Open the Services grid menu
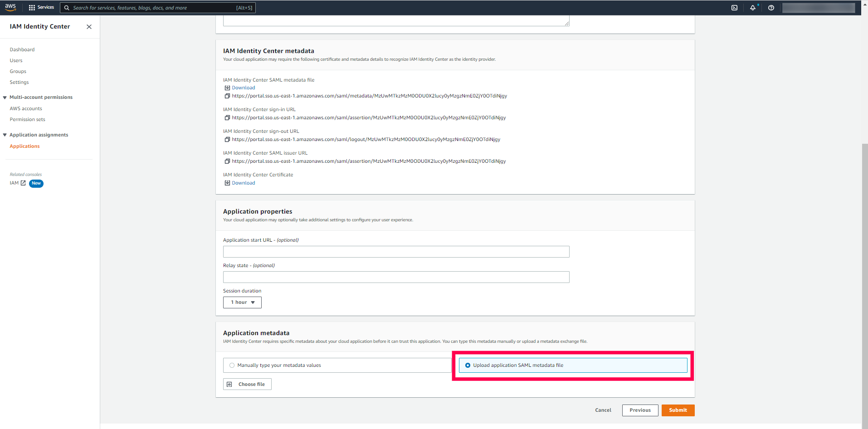 [41, 8]
